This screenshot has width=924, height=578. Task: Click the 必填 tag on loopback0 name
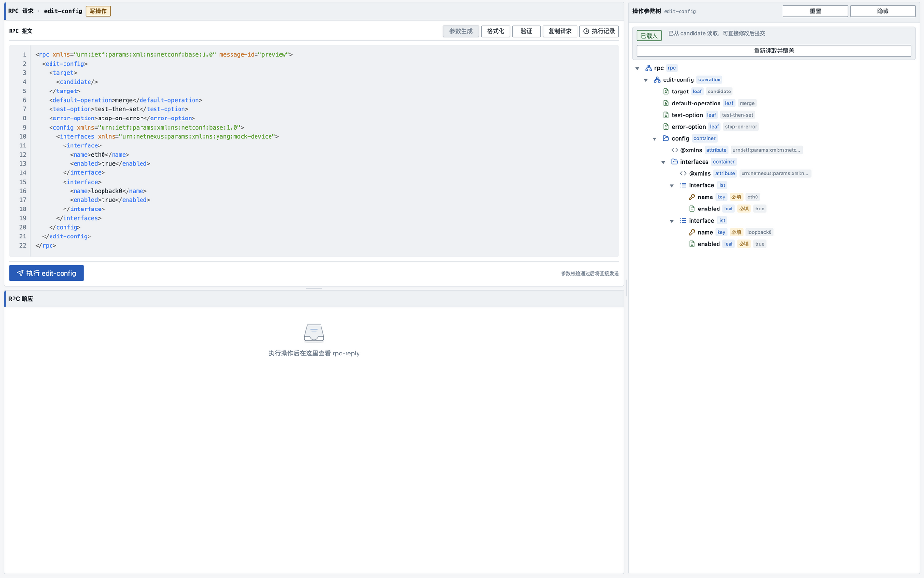pos(736,232)
